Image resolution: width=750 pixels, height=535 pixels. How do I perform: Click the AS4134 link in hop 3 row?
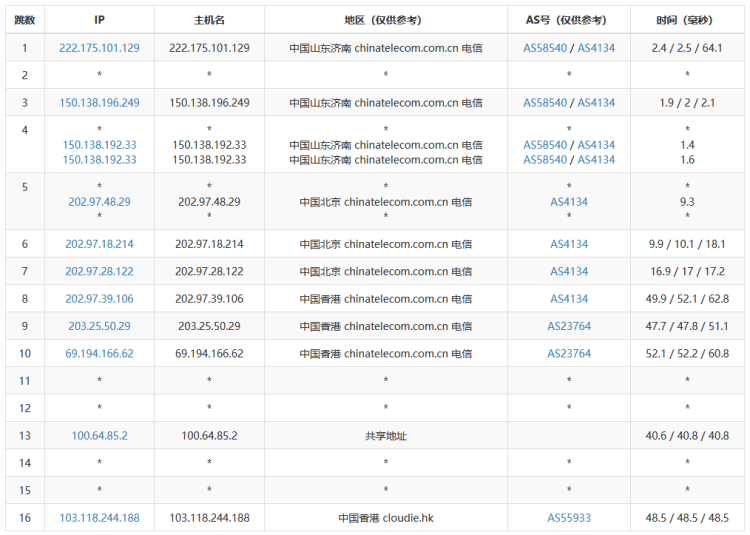click(596, 103)
